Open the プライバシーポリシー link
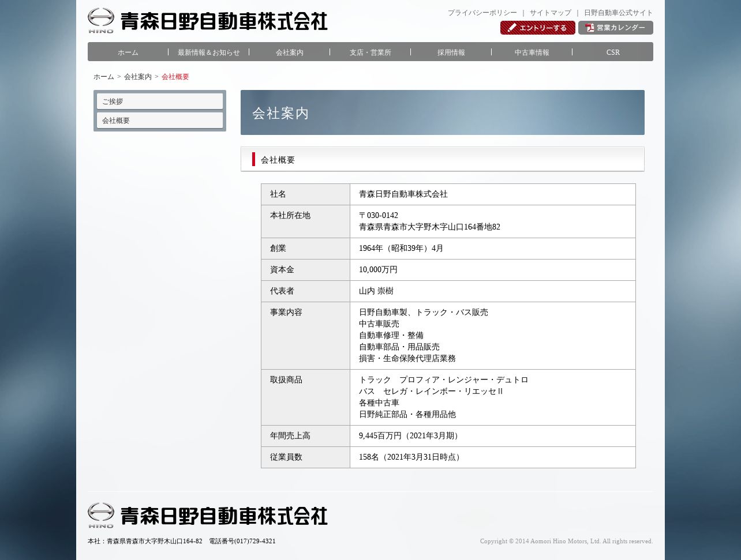 [x=482, y=13]
